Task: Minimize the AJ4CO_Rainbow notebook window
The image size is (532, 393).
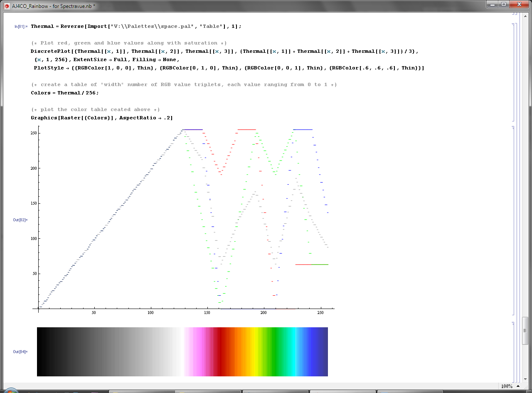Action: [492, 4]
